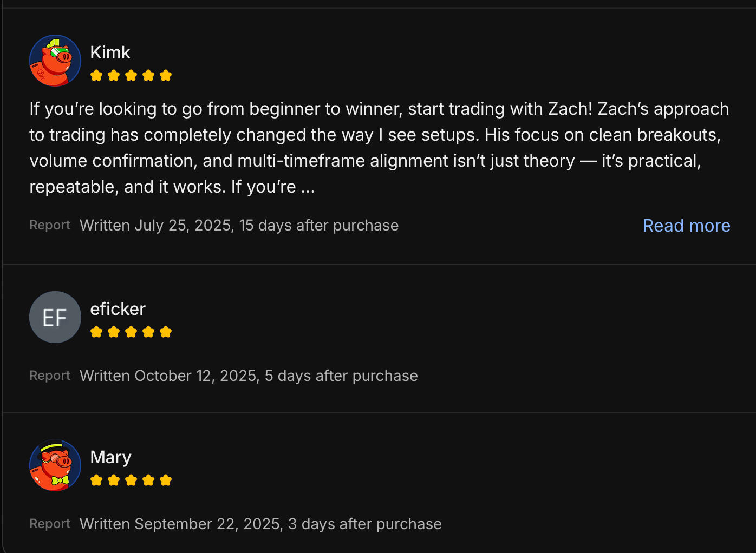
Task: Report Kimk's review
Action: (x=50, y=225)
